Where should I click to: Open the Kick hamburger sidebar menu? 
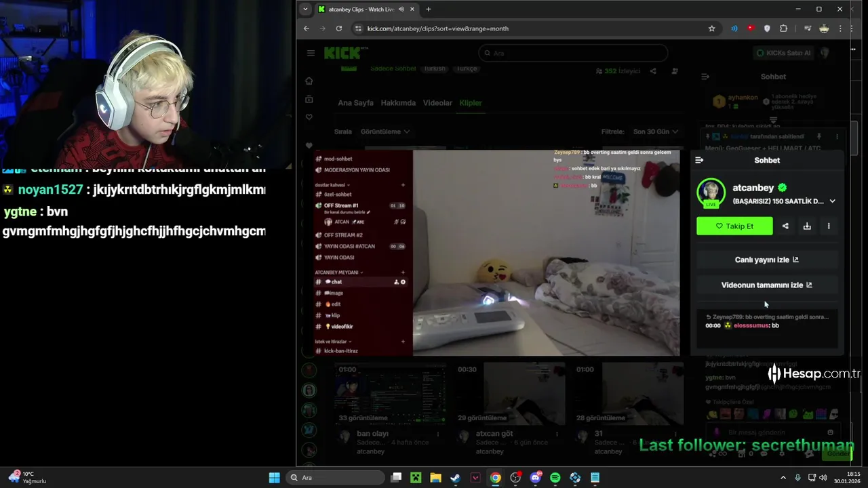point(311,53)
